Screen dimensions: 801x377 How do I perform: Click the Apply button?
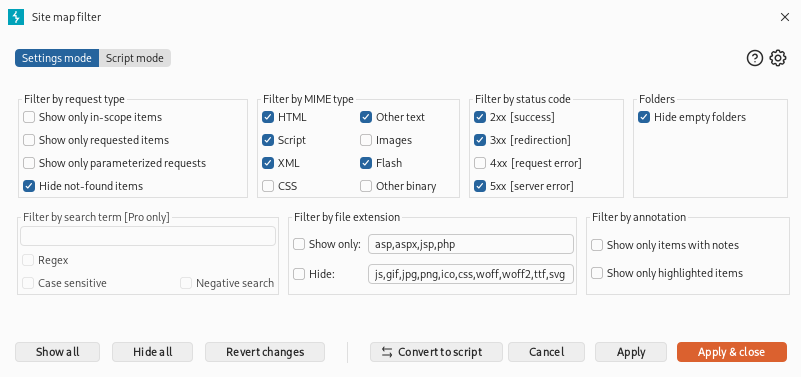631,352
